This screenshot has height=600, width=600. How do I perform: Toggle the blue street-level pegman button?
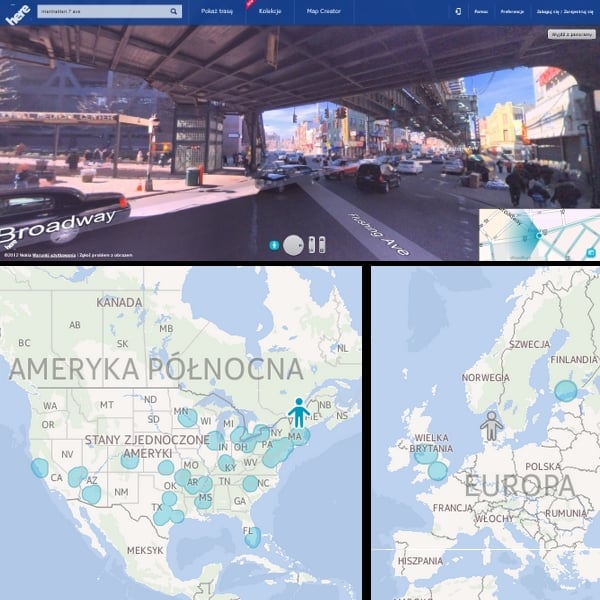(274, 245)
